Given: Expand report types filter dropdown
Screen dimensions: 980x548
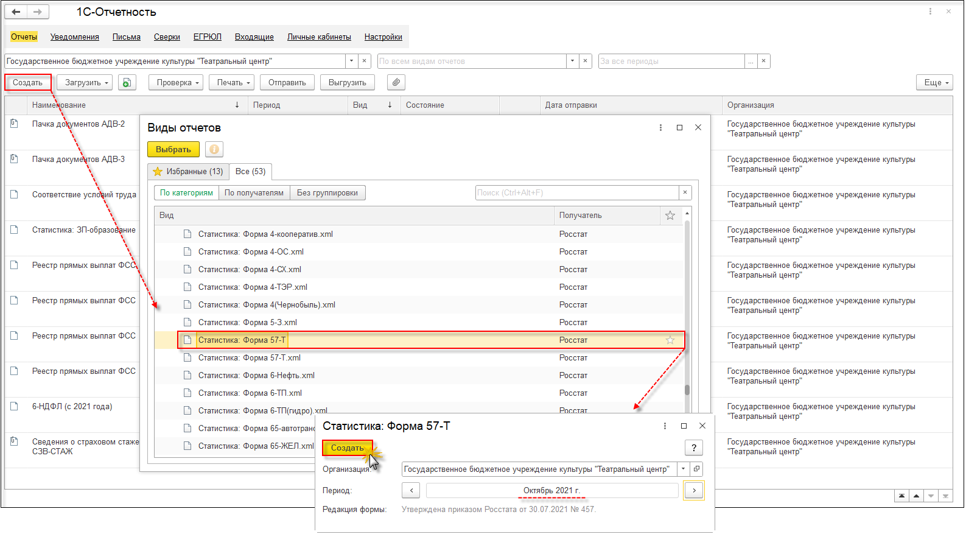Looking at the screenshot, I should click(572, 61).
